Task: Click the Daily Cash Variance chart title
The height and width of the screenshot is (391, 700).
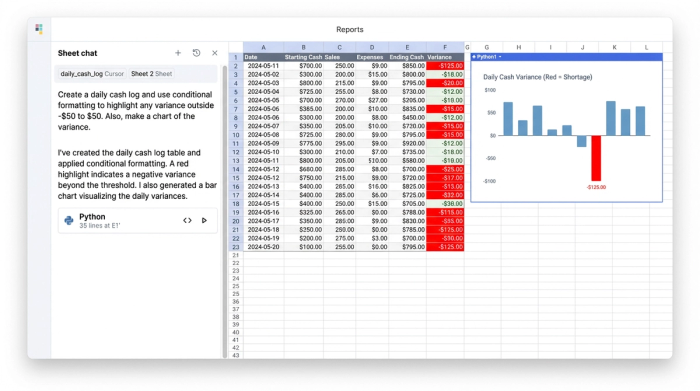Action: pyautogui.click(x=538, y=77)
